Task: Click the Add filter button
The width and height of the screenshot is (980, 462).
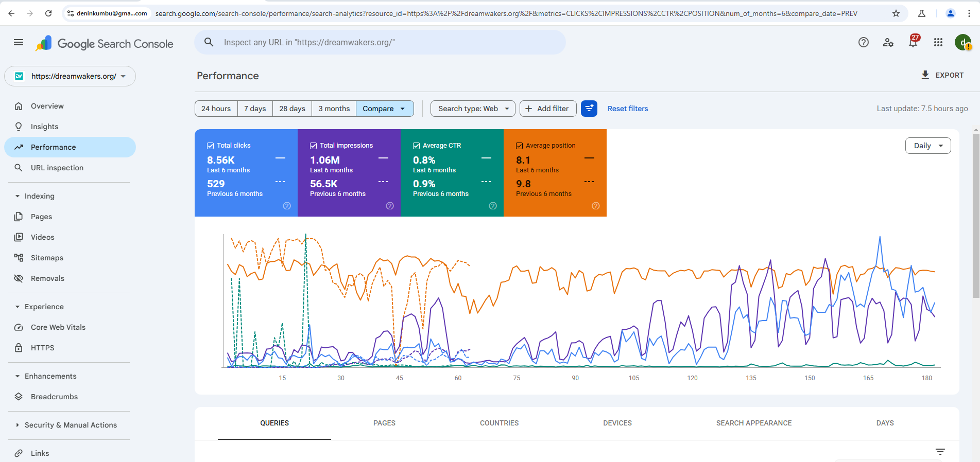Action: click(548, 109)
